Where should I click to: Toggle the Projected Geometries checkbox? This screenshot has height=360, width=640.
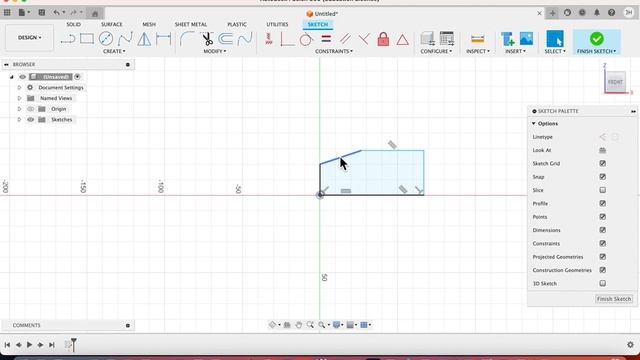tap(602, 257)
